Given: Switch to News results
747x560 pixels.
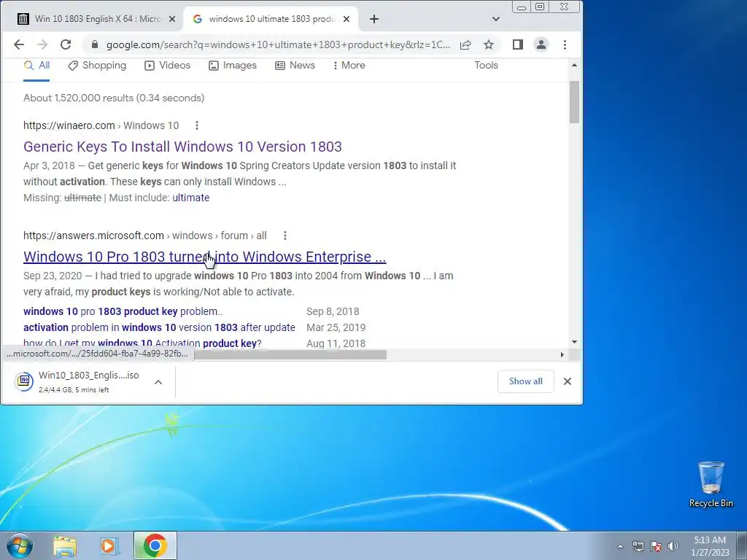Looking at the screenshot, I should 295,66.
